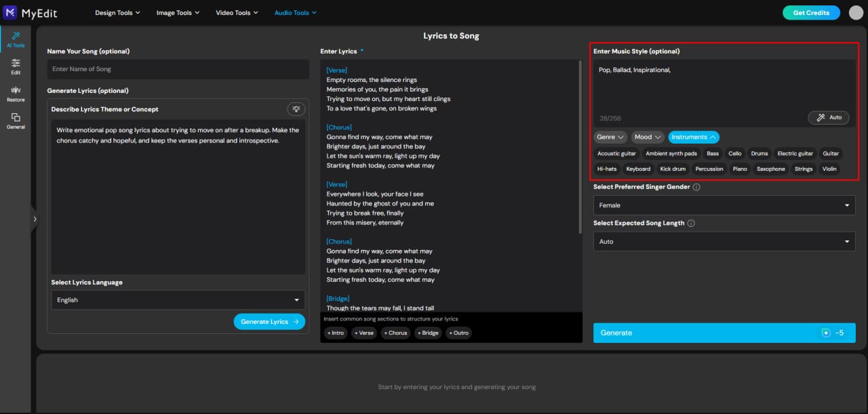
Task: Click the Auto music style wand button
Action: (828, 117)
